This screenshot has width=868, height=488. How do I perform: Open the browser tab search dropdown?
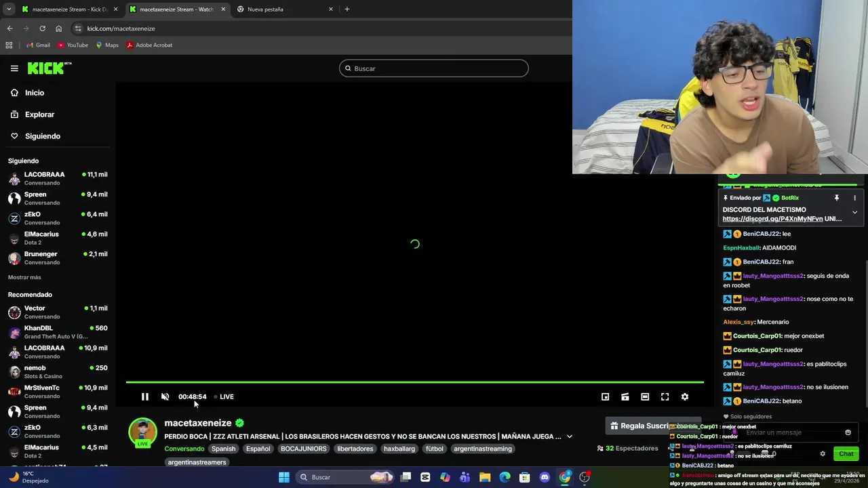tap(9, 9)
